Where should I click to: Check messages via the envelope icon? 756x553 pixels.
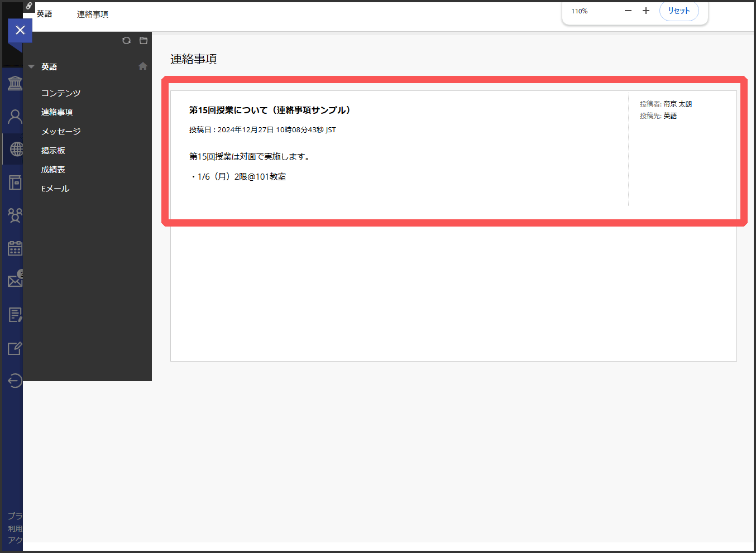(x=13, y=280)
